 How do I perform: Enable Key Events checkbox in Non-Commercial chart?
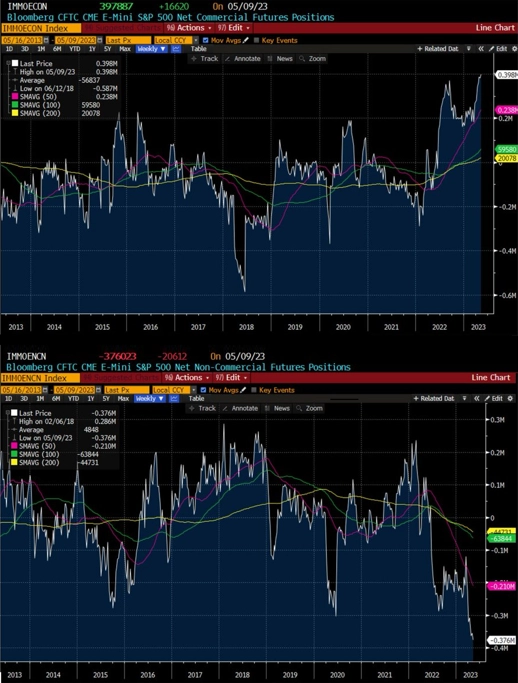254,390
